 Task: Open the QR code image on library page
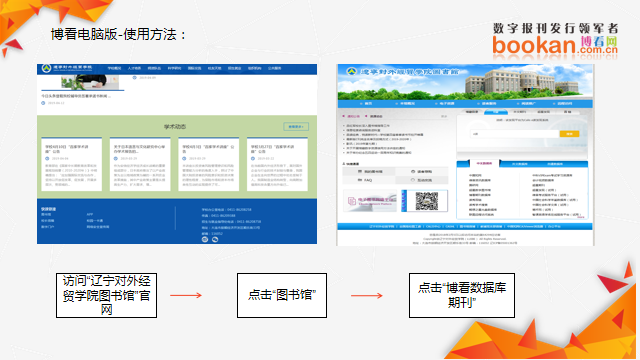(427, 200)
